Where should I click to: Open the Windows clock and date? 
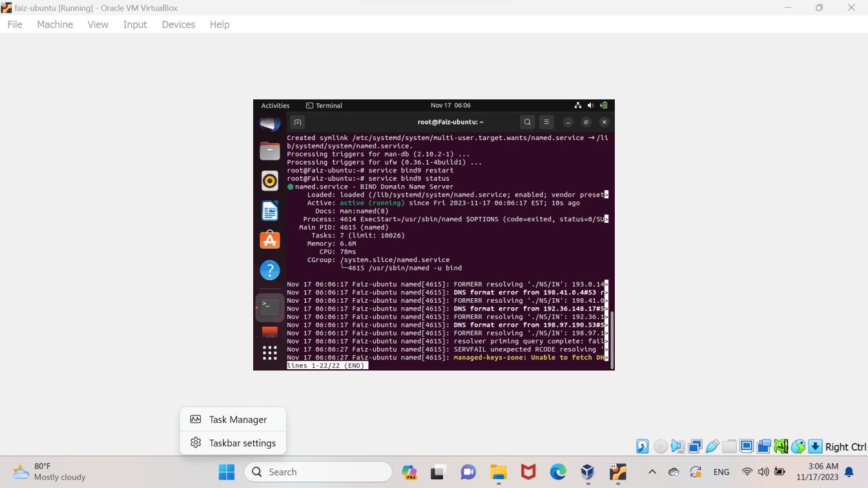click(818, 472)
